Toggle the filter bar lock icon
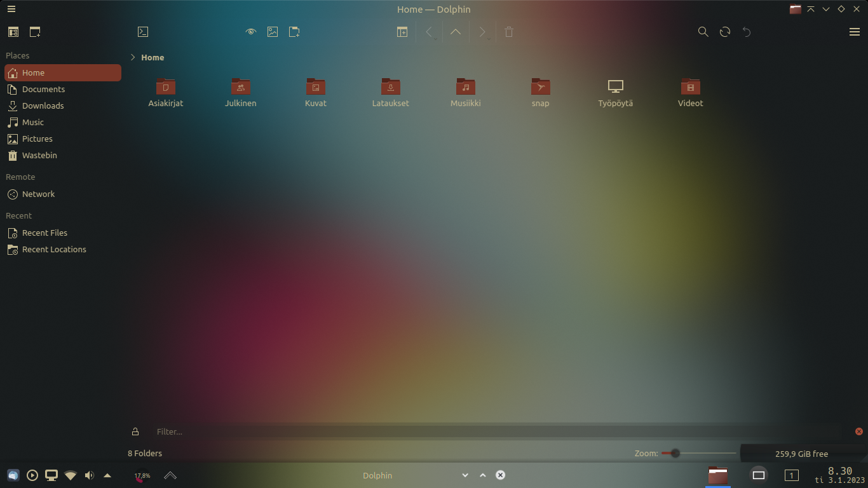Viewport: 868px width, 488px height. 135,431
